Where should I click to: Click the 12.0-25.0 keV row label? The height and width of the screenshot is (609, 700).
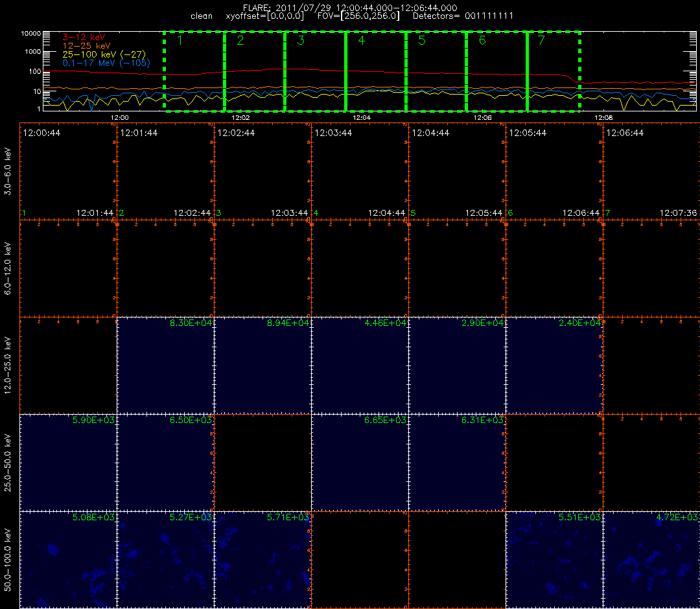pos(8,365)
